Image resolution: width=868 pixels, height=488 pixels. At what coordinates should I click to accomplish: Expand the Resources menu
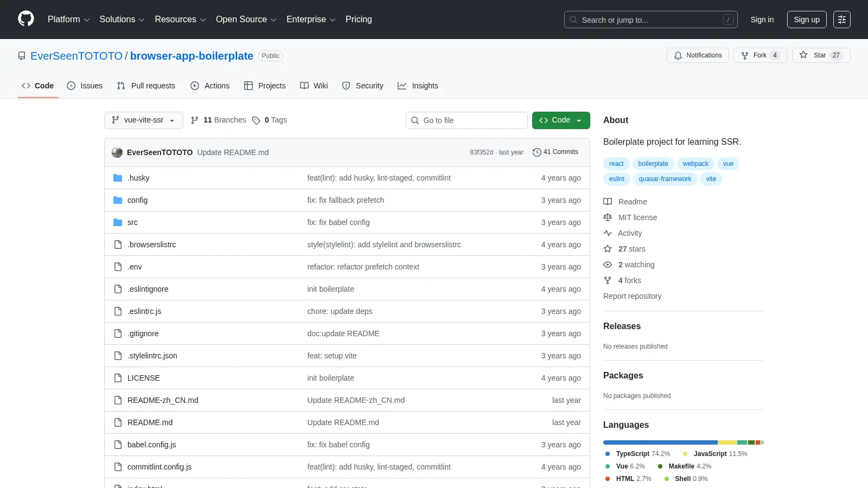(180, 20)
